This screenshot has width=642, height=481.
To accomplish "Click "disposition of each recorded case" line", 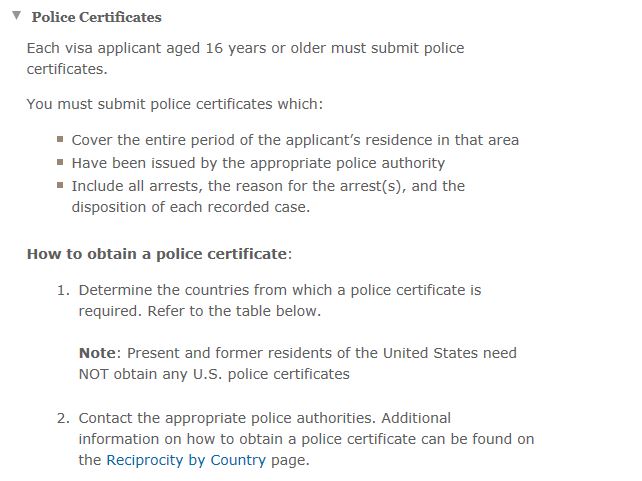I will pyautogui.click(x=190, y=207).
